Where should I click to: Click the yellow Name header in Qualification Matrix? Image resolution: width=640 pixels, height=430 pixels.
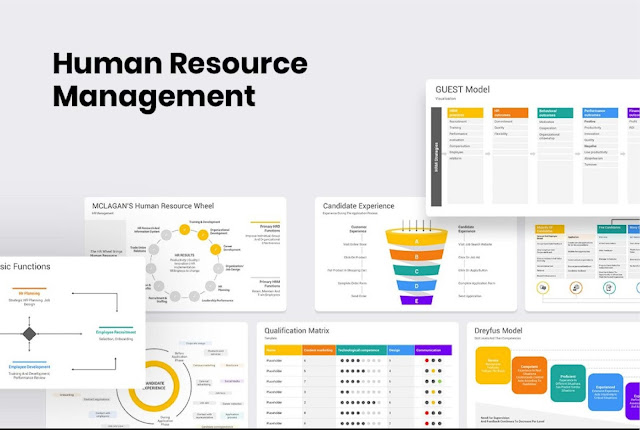(x=283, y=350)
